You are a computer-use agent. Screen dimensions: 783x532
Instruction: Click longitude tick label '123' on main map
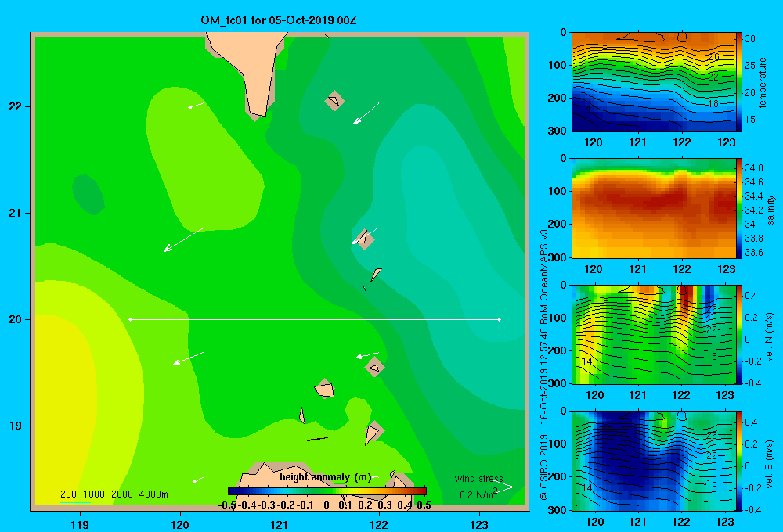479,524
